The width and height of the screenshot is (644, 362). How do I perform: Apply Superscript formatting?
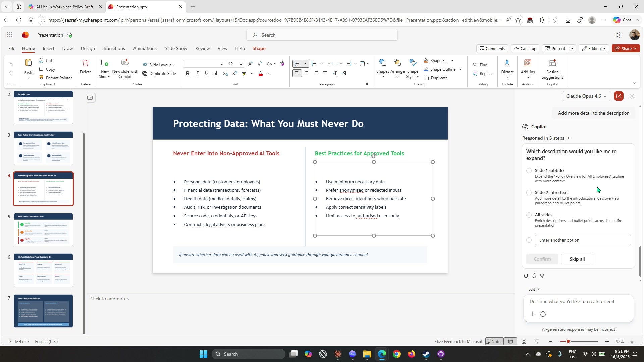(235, 73)
